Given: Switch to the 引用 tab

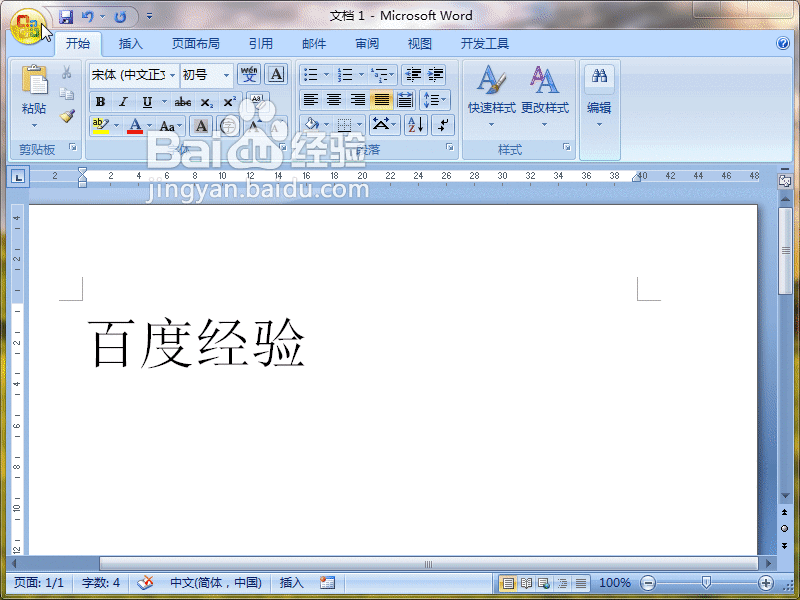Looking at the screenshot, I should (261, 44).
